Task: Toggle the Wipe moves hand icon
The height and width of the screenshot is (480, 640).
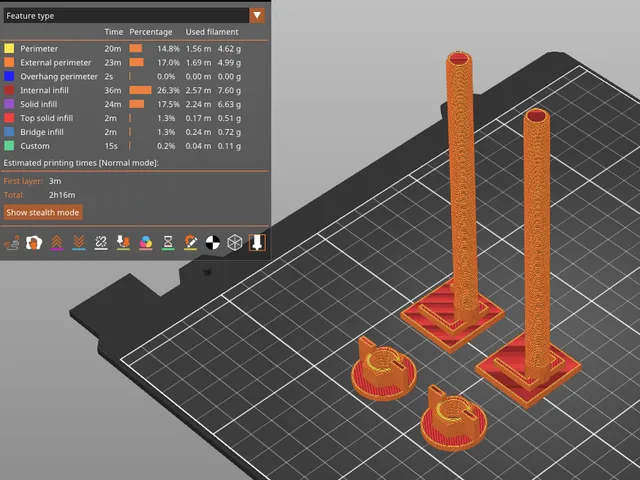Action: [x=34, y=243]
